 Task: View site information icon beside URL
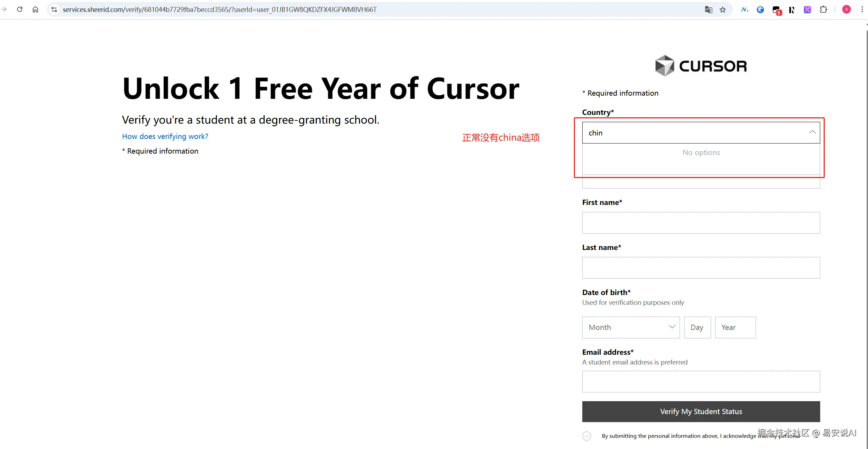point(54,9)
